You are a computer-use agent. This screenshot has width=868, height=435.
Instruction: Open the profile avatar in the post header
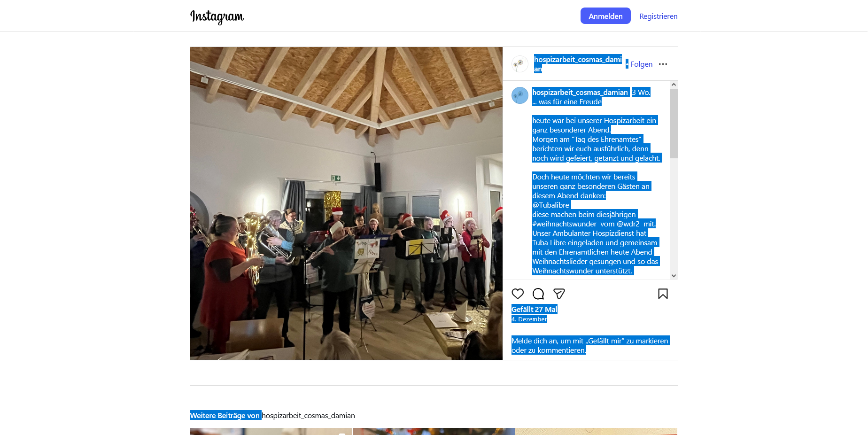pos(520,64)
